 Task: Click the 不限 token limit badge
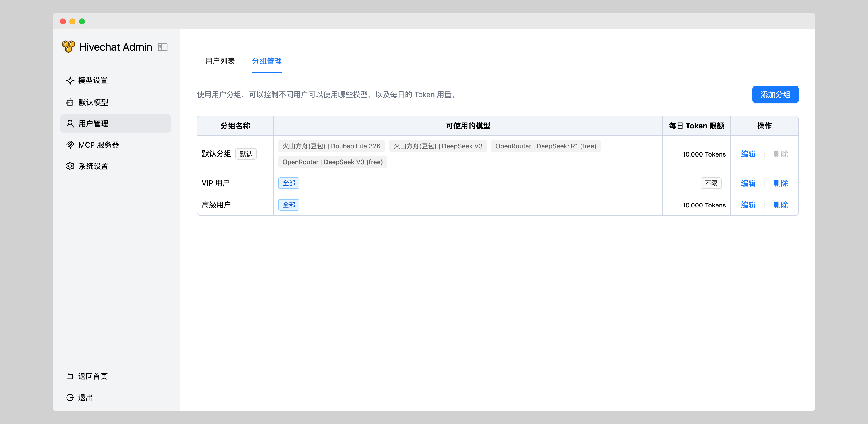pos(711,183)
